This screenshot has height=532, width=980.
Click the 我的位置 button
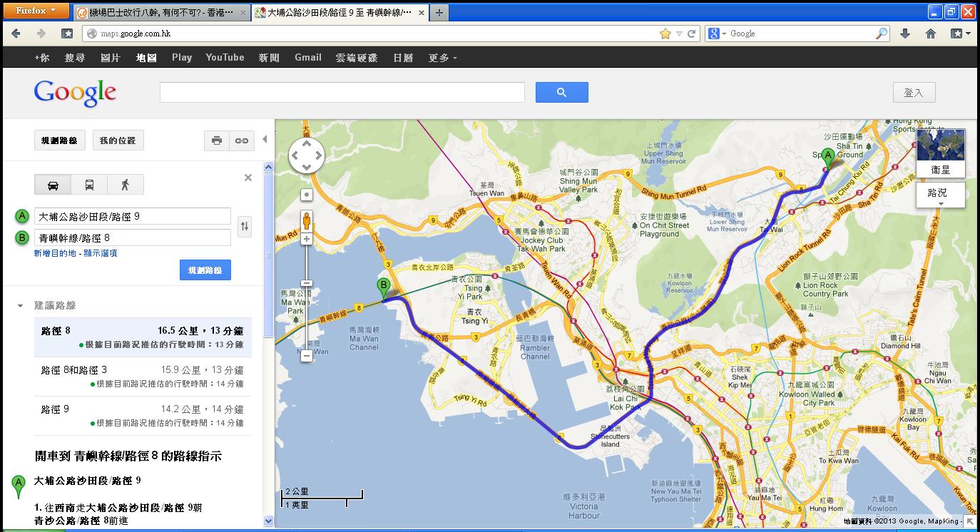(118, 140)
